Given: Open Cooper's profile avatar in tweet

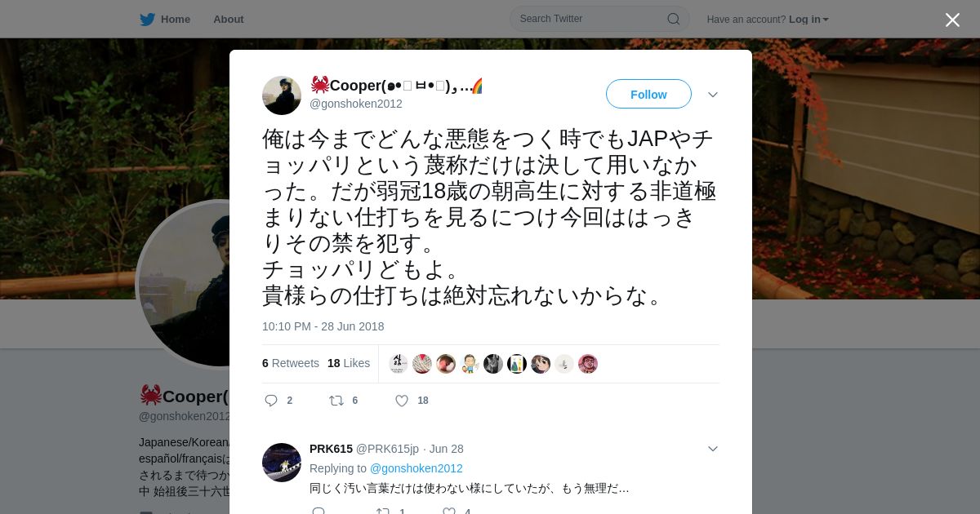Looking at the screenshot, I should [x=282, y=95].
